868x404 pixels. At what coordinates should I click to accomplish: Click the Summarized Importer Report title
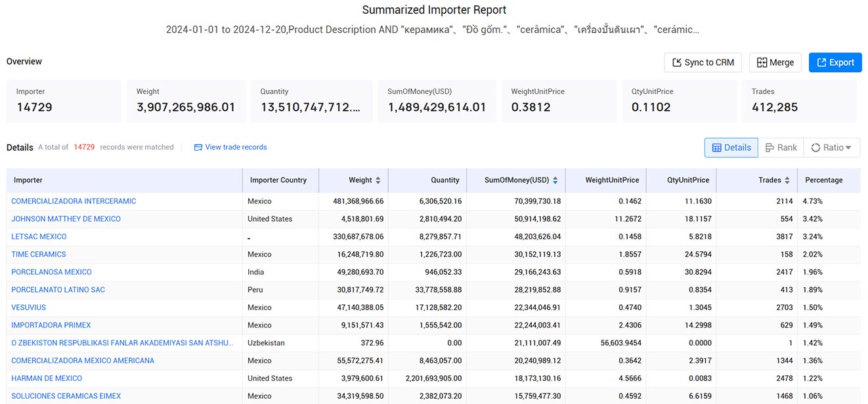(434, 10)
